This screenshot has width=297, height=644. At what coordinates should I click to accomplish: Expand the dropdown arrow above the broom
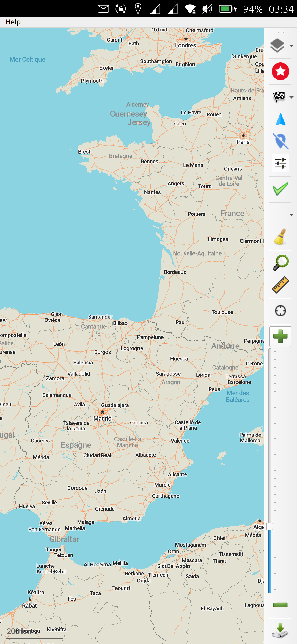click(291, 215)
